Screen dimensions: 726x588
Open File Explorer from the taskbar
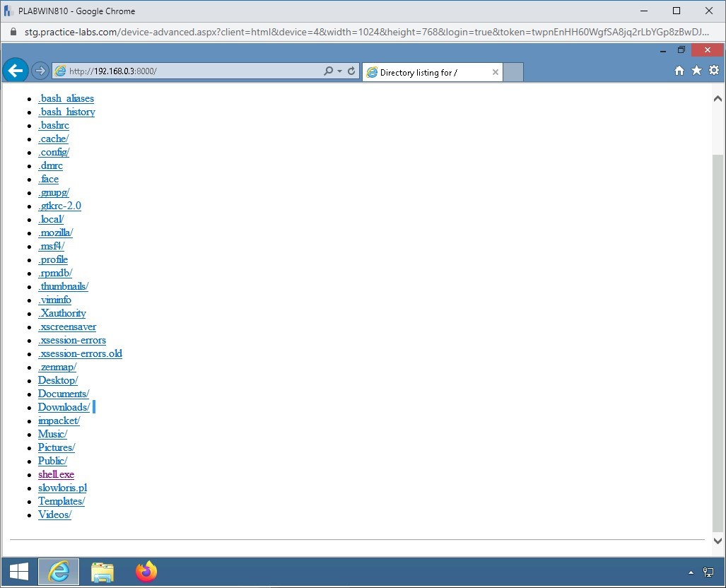pos(103,572)
